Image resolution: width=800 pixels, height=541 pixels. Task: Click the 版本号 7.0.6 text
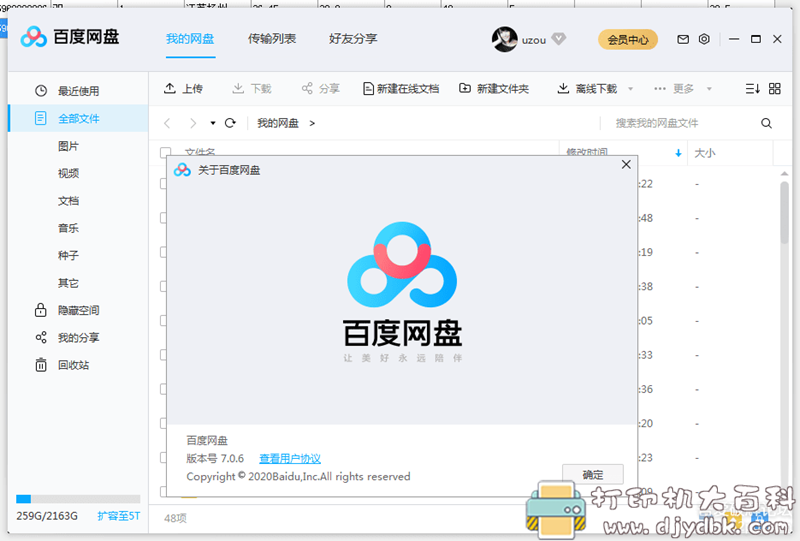tap(215, 459)
